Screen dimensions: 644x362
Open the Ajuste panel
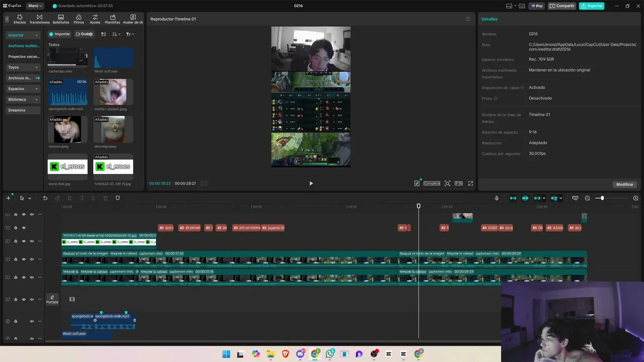(95, 19)
